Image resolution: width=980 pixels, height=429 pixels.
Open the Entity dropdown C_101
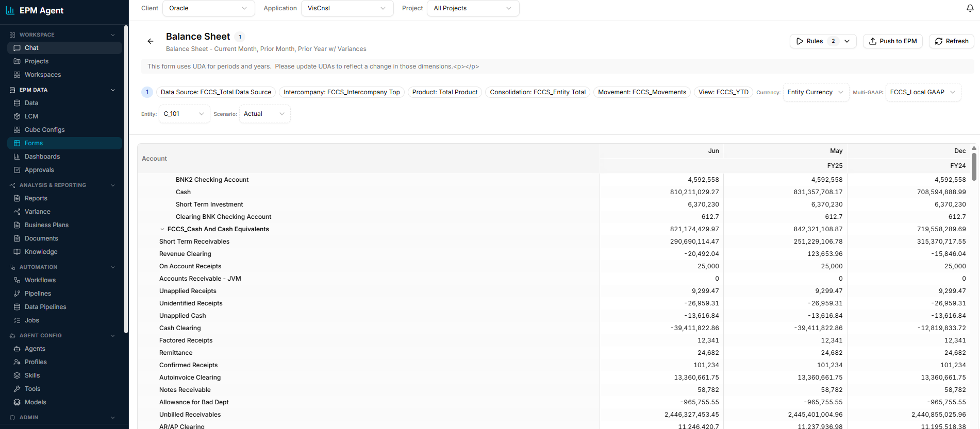tap(184, 114)
